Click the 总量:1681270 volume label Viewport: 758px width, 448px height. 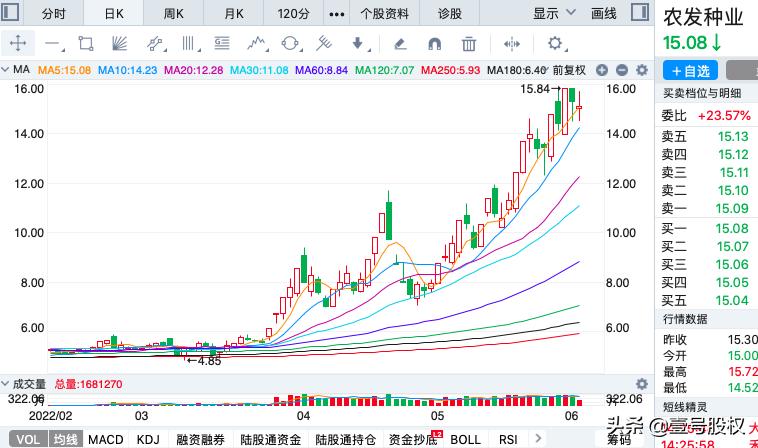[x=88, y=384]
